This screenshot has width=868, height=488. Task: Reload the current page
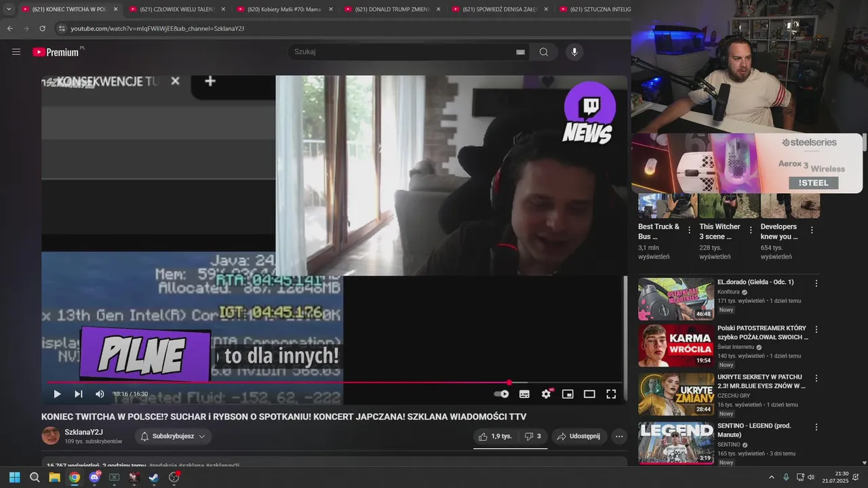pyautogui.click(x=42, y=28)
